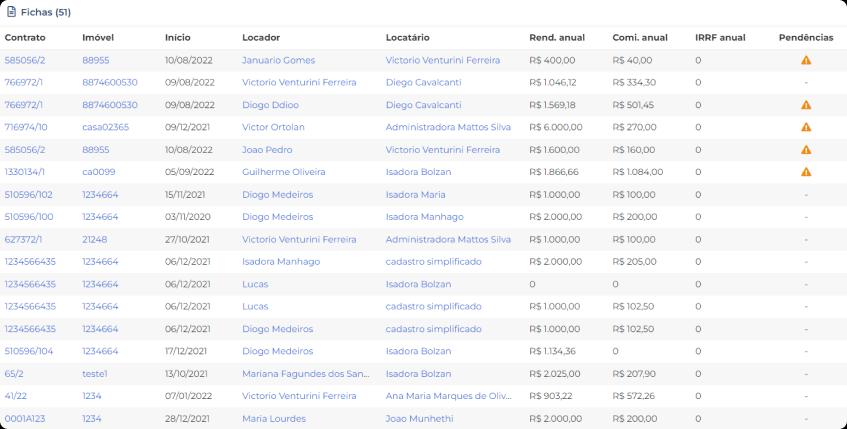Select Comi. anual value R$ 207,90
Viewport: 847px width, 429px height.
pyautogui.click(x=634, y=374)
